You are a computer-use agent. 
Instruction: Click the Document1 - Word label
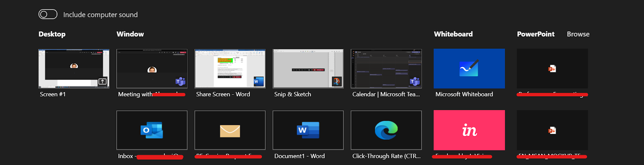[x=299, y=156]
